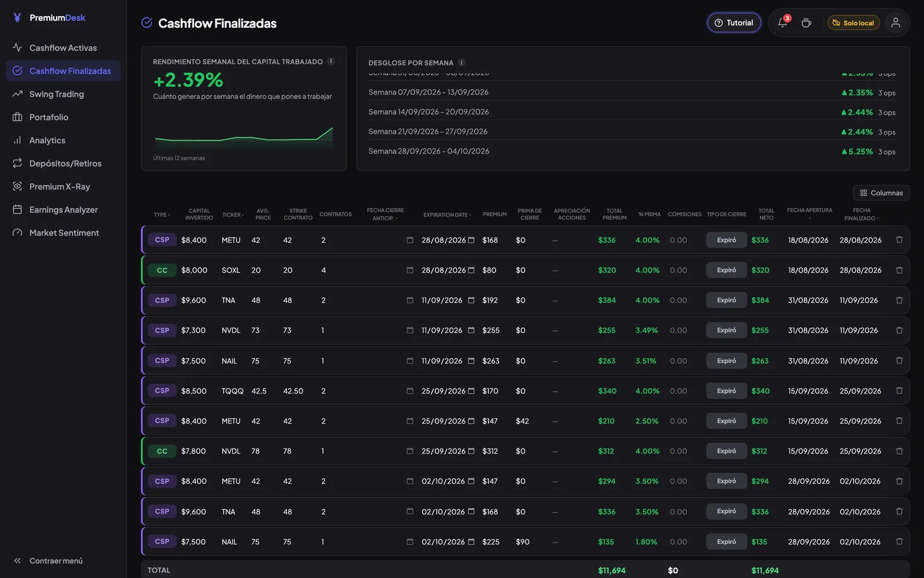Sort by Expiration Date column header
The width and height of the screenshot is (924, 578).
point(447,214)
